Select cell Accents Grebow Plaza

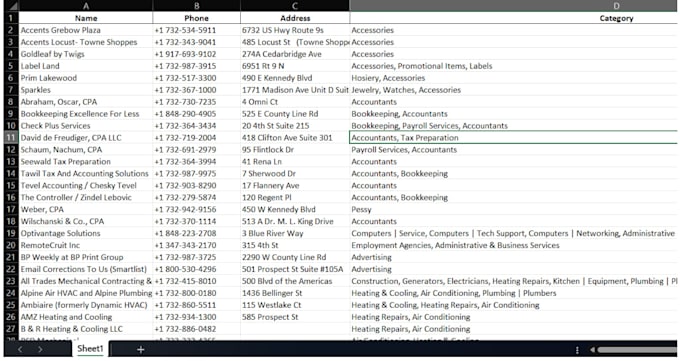(x=86, y=30)
